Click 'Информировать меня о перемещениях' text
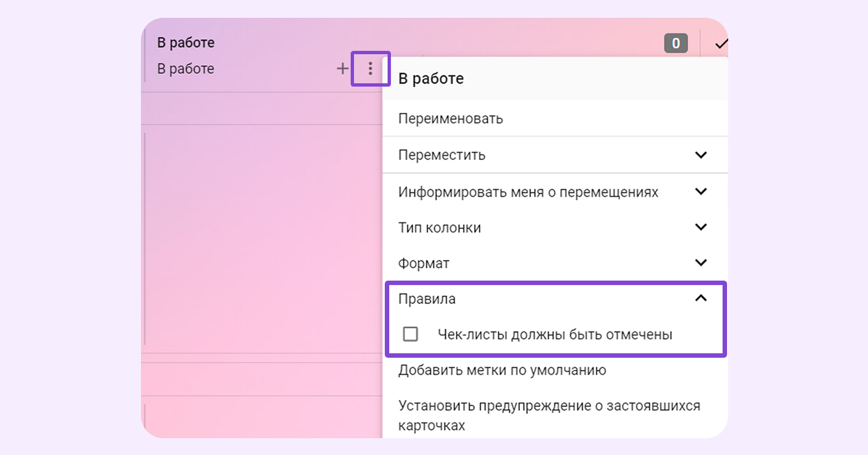 tap(528, 192)
